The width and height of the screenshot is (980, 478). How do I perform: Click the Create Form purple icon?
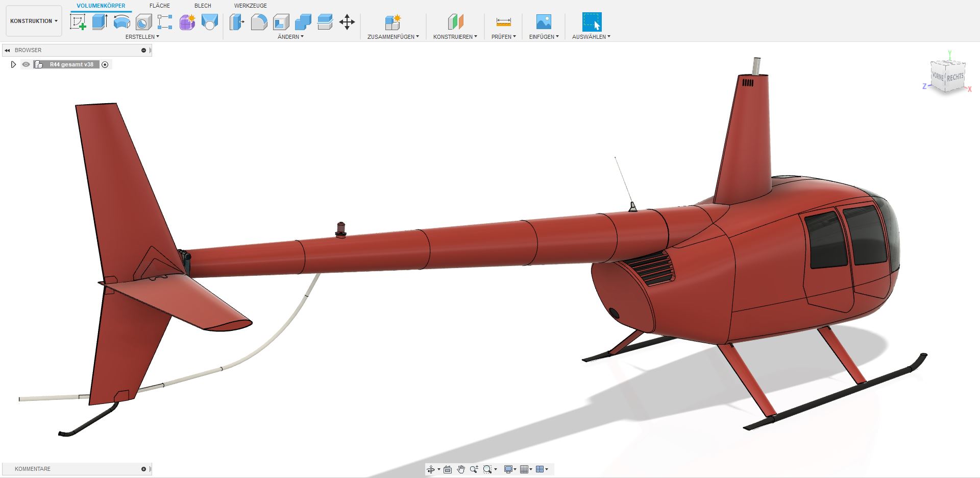click(187, 22)
